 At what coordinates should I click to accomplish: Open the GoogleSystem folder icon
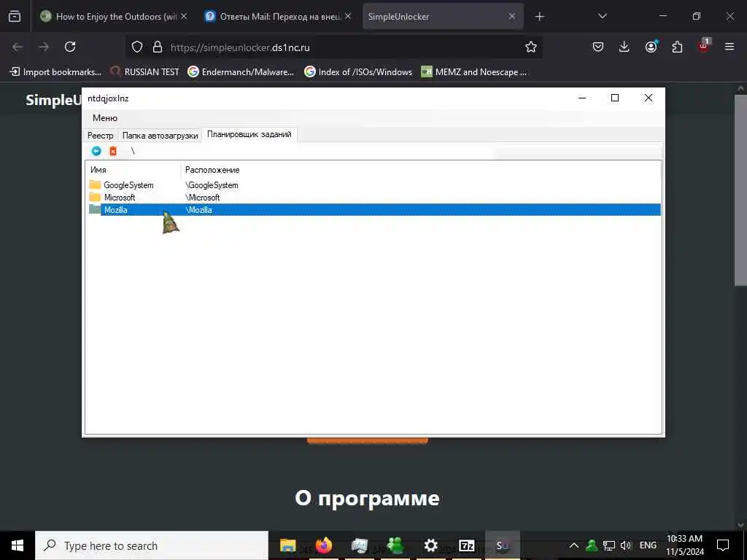[95, 184]
